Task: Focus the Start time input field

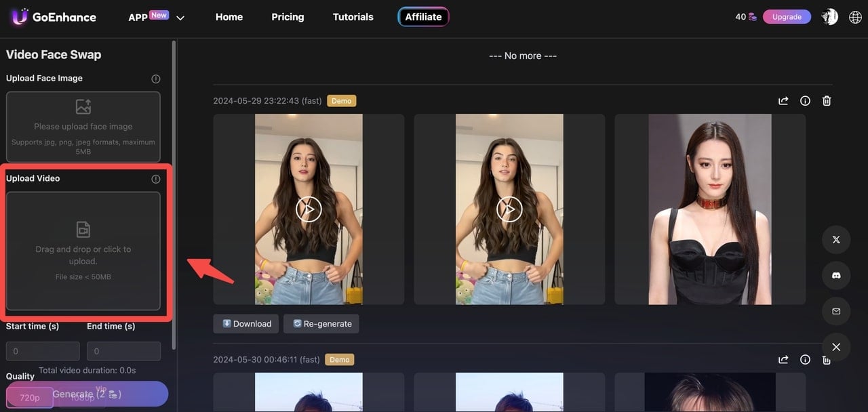Action: pyautogui.click(x=43, y=351)
